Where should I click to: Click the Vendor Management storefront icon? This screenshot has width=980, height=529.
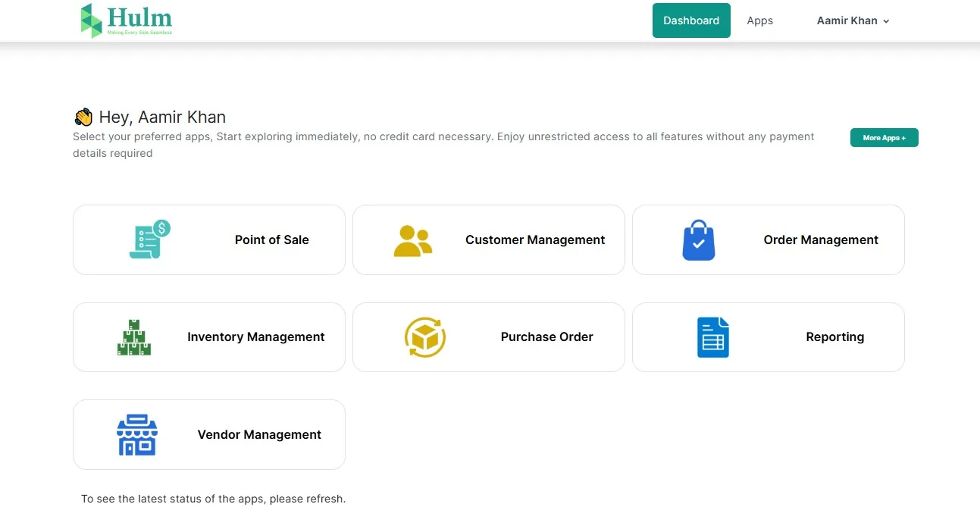(136, 435)
